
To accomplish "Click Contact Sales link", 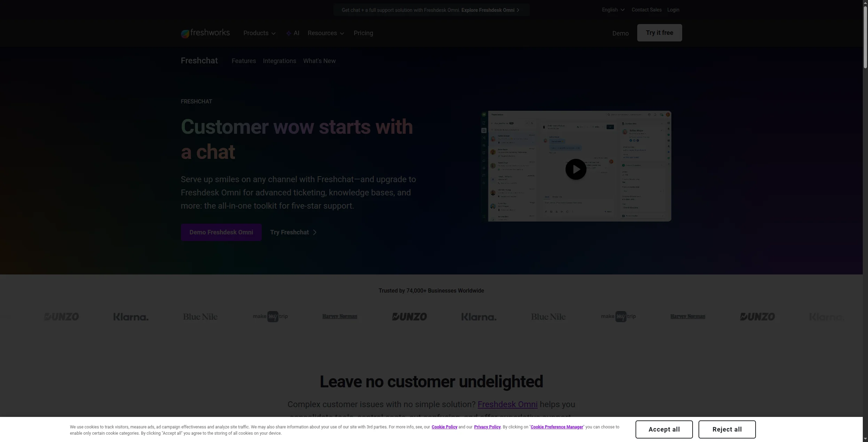I will coord(646,10).
